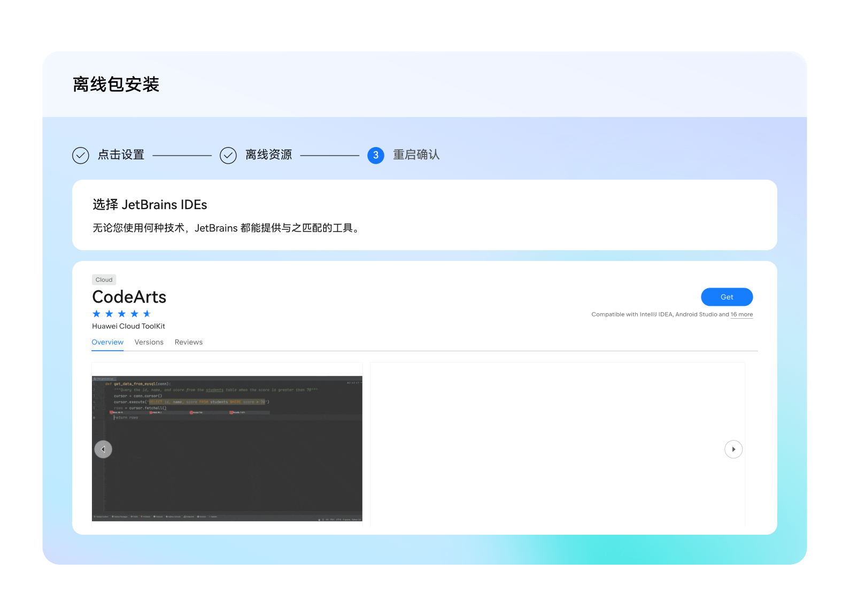Screen dimensions: 850x616
Task: Click the 选择 JetBrains IDEs heading
Action: pos(150,205)
